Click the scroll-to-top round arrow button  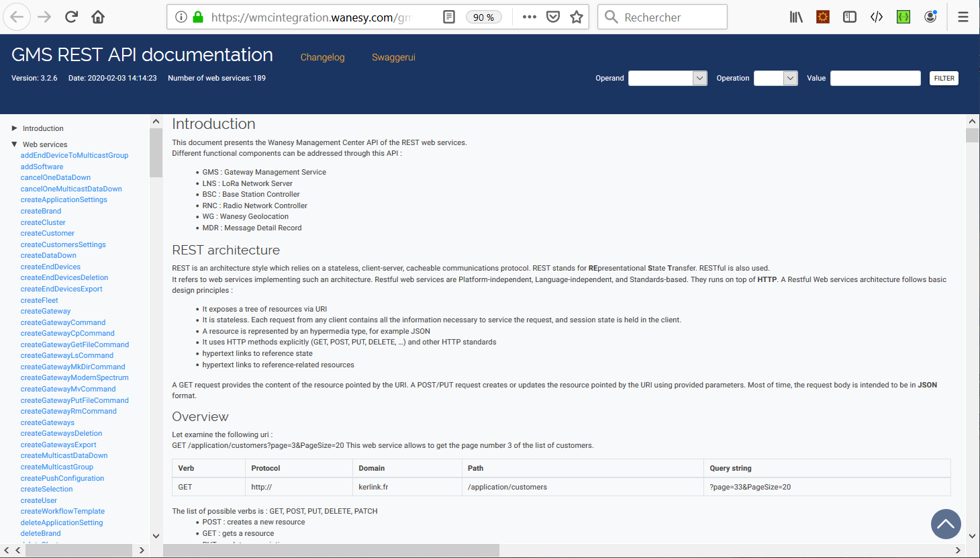(946, 524)
